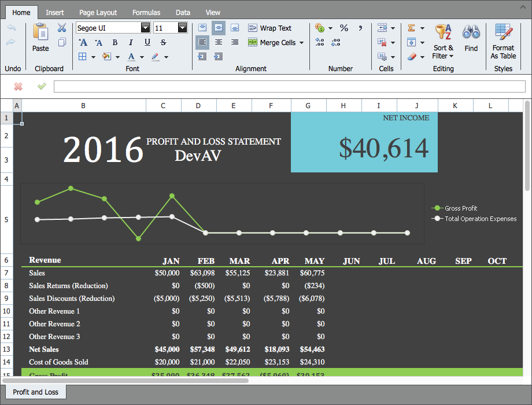Apply comma style number format
532x405 pixels.
[x=360, y=28]
